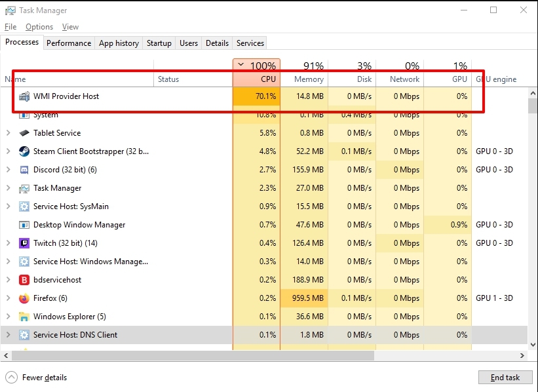
Task: Expand the Firefox (6) process group
Action: (x=9, y=298)
